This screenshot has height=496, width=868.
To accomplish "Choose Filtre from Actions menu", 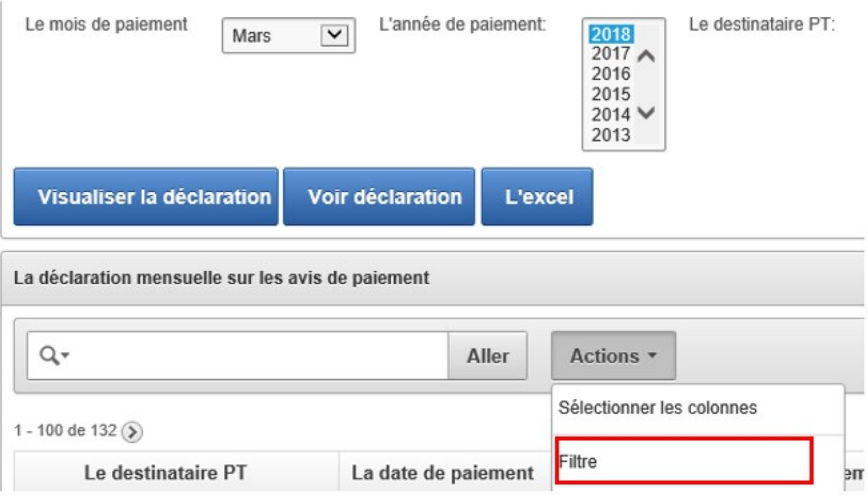I will point(683,462).
